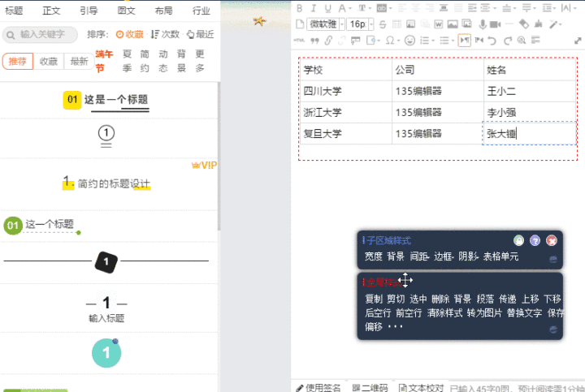Open HTML source view
585x392 pixels.
299,41
